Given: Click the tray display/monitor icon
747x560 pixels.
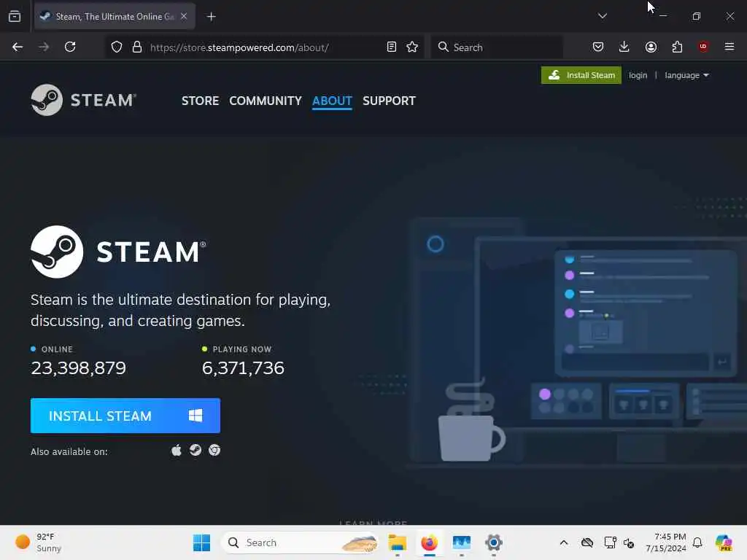Looking at the screenshot, I should coord(610,542).
